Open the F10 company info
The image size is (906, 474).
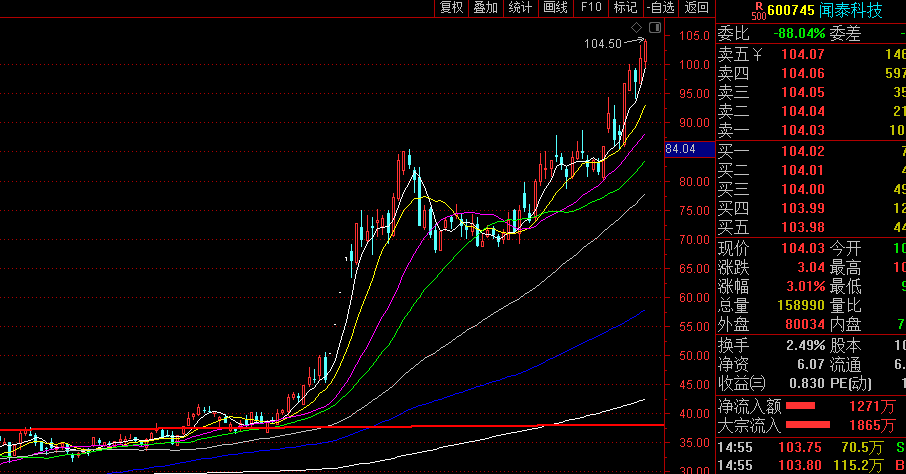tap(591, 8)
